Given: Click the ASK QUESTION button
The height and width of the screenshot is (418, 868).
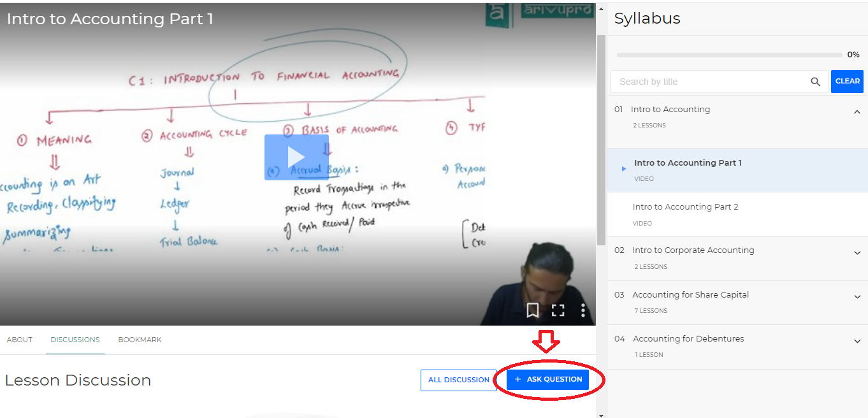Looking at the screenshot, I should pyautogui.click(x=547, y=379).
